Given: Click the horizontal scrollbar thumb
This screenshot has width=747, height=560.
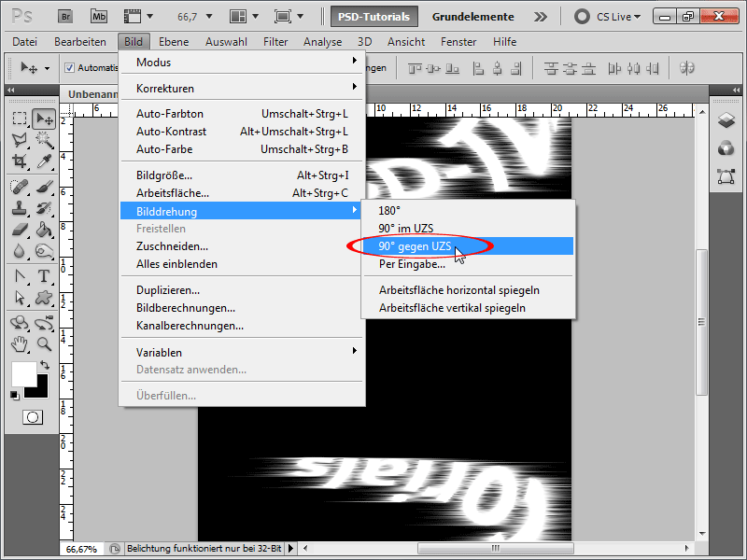Looking at the screenshot, I should [x=496, y=548].
